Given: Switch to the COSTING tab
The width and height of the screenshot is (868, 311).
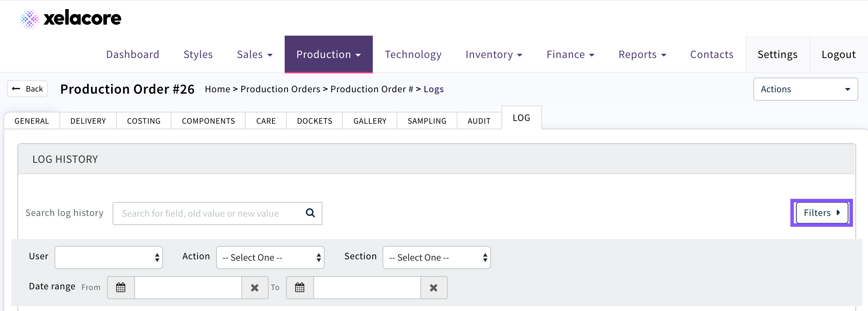Looking at the screenshot, I should 144,121.
